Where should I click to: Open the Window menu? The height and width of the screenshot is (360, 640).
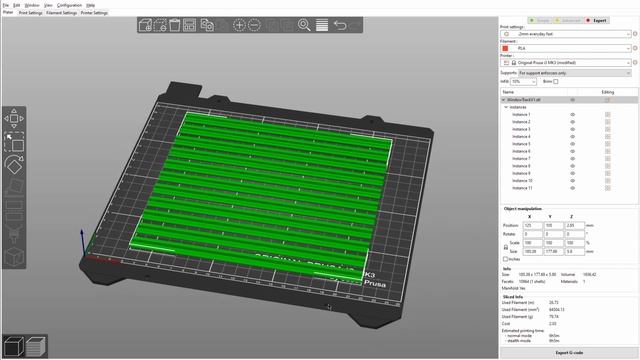[x=32, y=5]
